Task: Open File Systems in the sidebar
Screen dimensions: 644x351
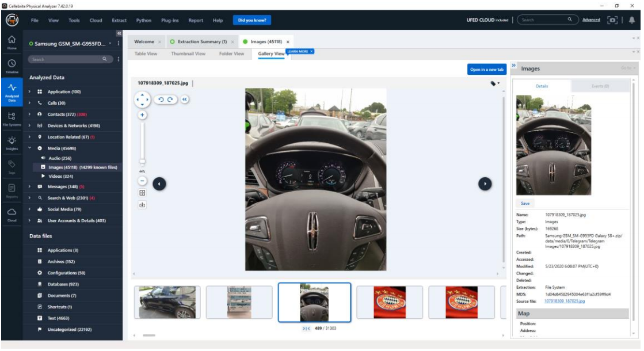Action: coord(12,119)
